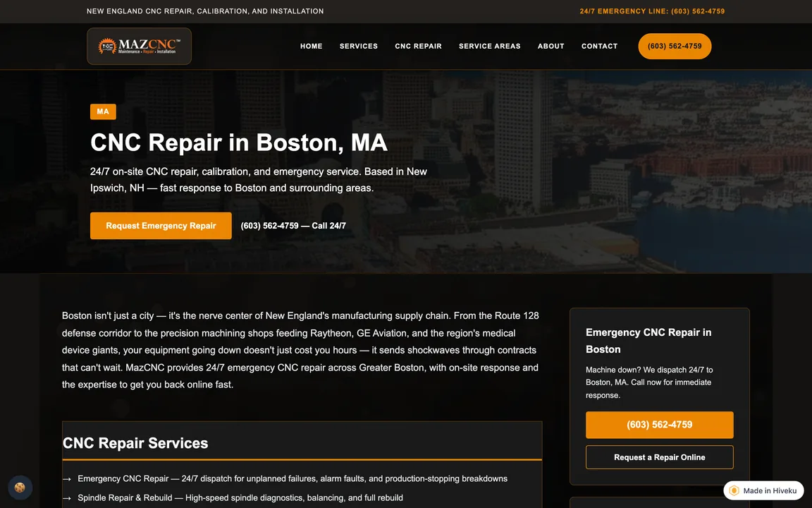
Task: Click the sidebar orange phone number button
Action: [659, 425]
